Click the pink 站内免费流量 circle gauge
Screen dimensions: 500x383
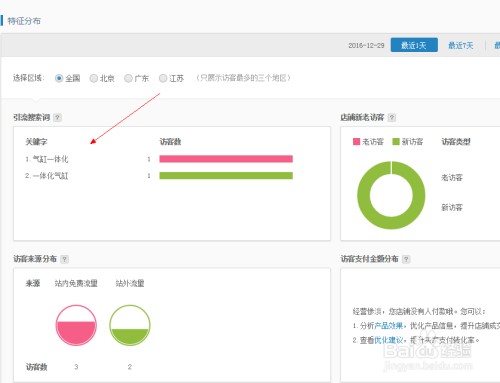tap(76, 325)
